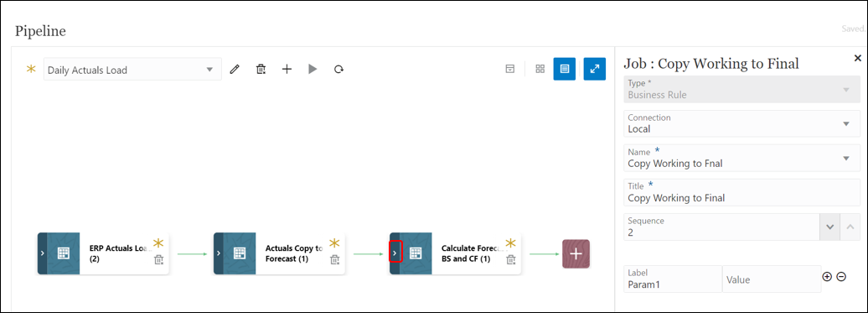This screenshot has height=313, width=868.
Task: Switch to grid view icon
Action: coord(540,69)
